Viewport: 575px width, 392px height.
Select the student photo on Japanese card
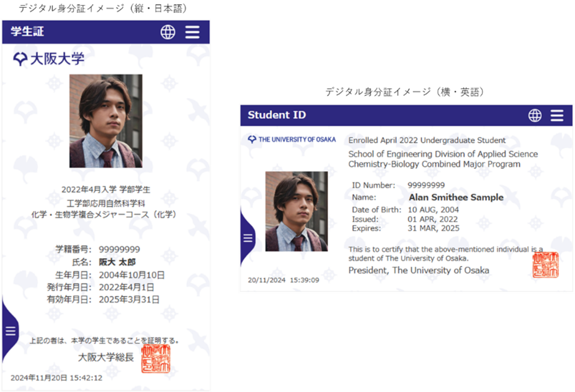[x=106, y=121]
